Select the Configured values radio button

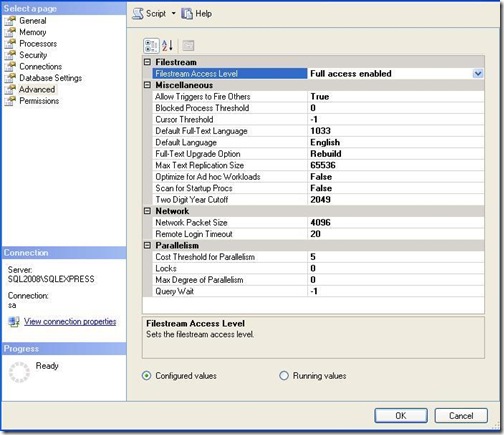point(146,376)
